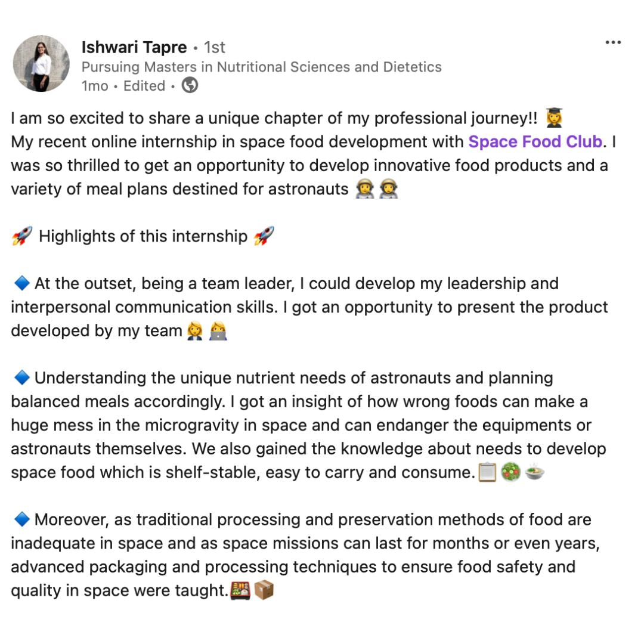This screenshot has width=644, height=644.
Task: Open Ishwari Tapre's profile via her name
Action: tap(134, 47)
